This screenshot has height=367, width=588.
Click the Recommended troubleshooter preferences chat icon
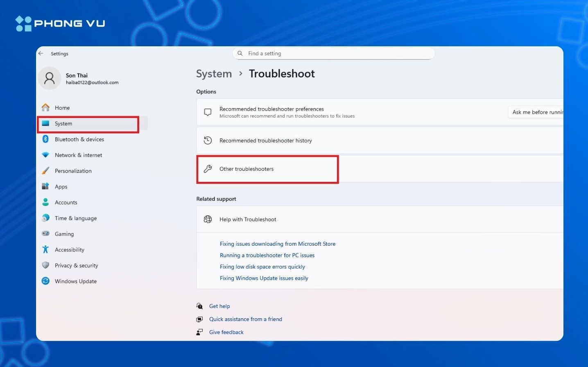click(208, 112)
